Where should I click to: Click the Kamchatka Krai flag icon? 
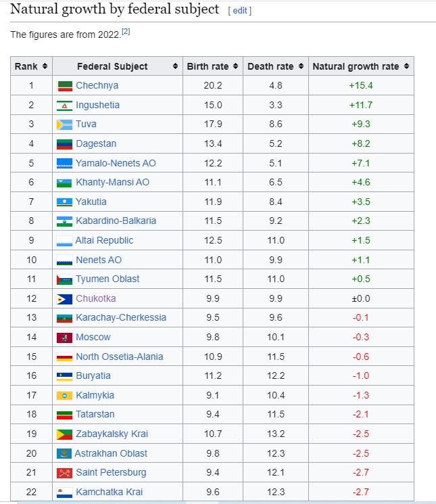pyautogui.click(x=65, y=492)
